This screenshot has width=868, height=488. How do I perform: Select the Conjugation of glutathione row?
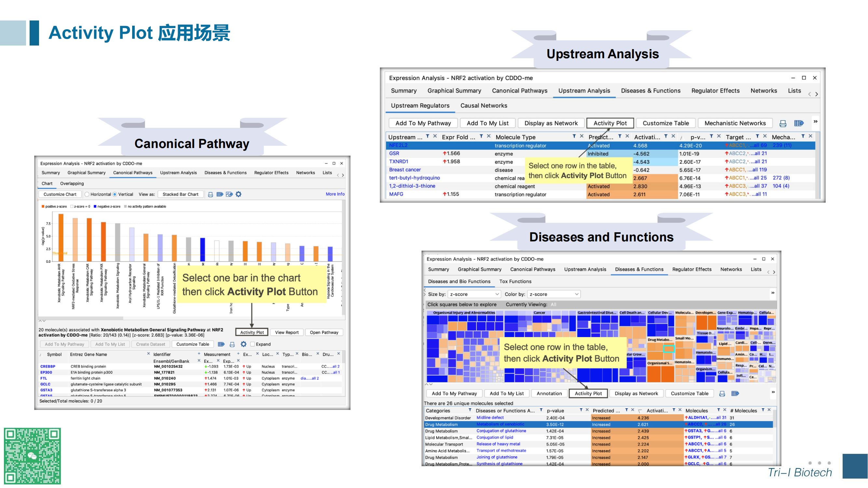tap(599, 431)
